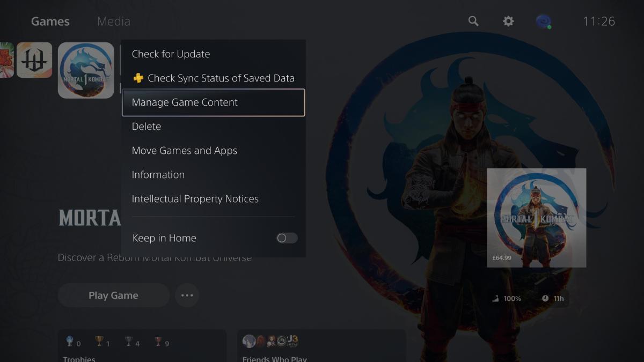Image resolution: width=644 pixels, height=362 pixels.
Task: Select Manage Game Content
Action: (x=214, y=102)
